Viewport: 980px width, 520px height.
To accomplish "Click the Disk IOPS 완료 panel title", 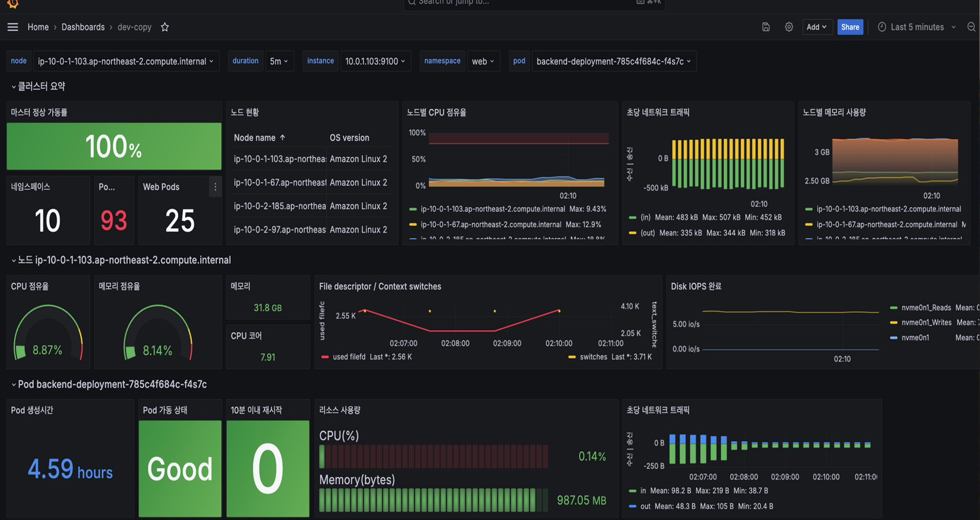I will pos(696,286).
